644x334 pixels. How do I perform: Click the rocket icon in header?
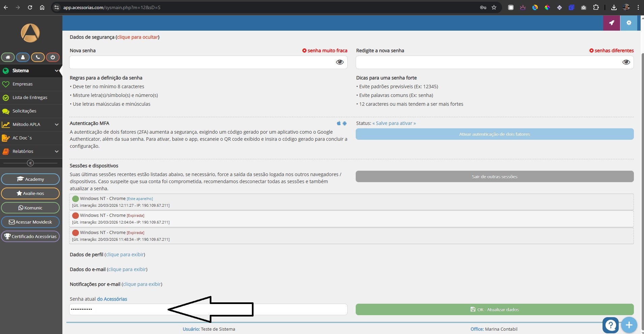coord(611,23)
